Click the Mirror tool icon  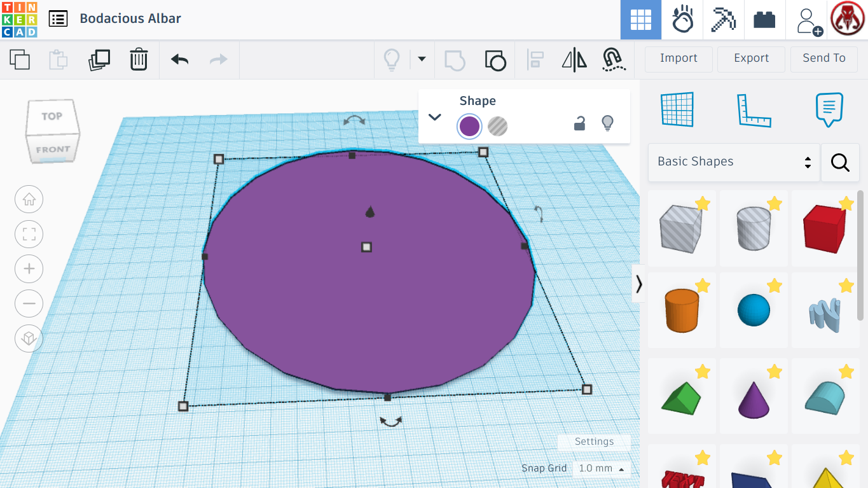[574, 60]
